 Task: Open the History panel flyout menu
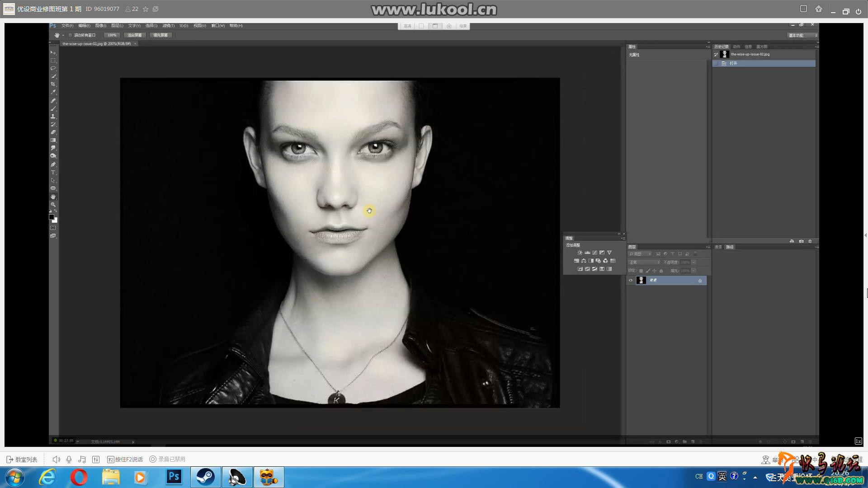pyautogui.click(x=816, y=47)
